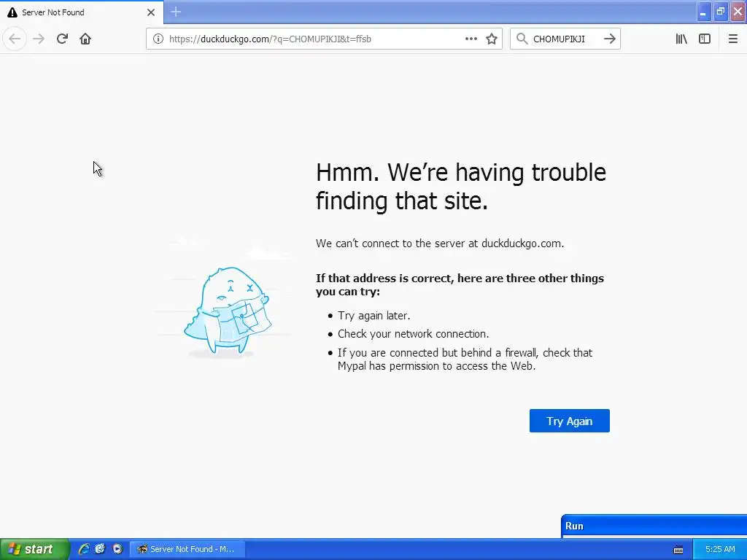Viewport: 747px width, 560px height.
Task: Go forward one page
Action: tap(39, 39)
